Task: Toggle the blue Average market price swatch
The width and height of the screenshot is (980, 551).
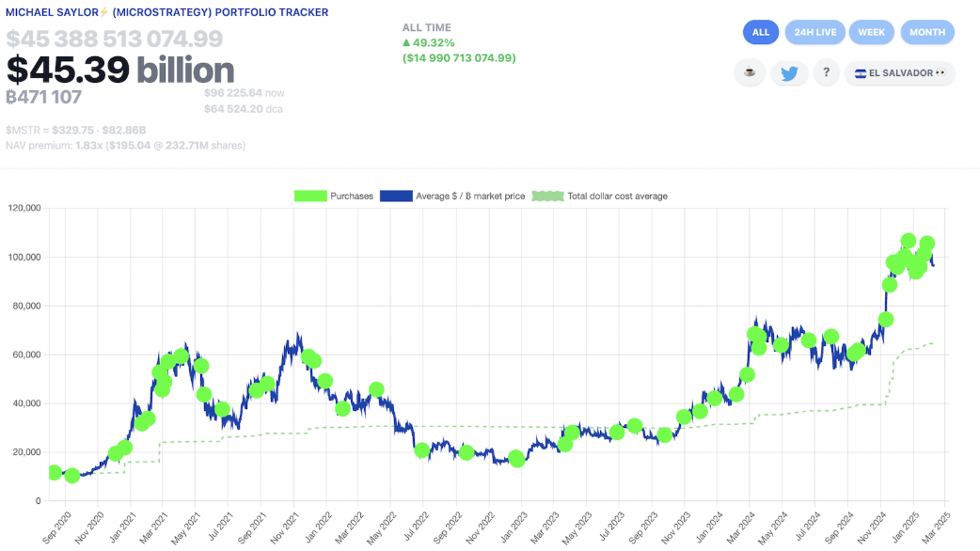Action: coord(396,197)
